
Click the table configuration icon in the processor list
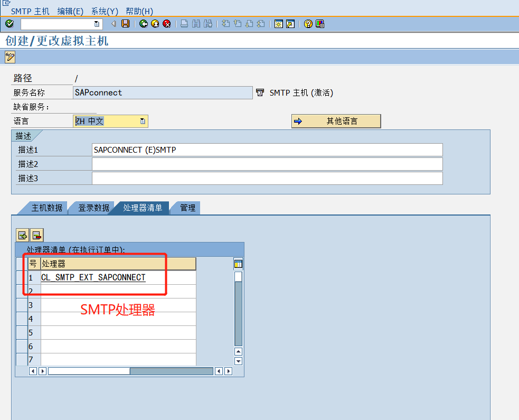coord(238,263)
